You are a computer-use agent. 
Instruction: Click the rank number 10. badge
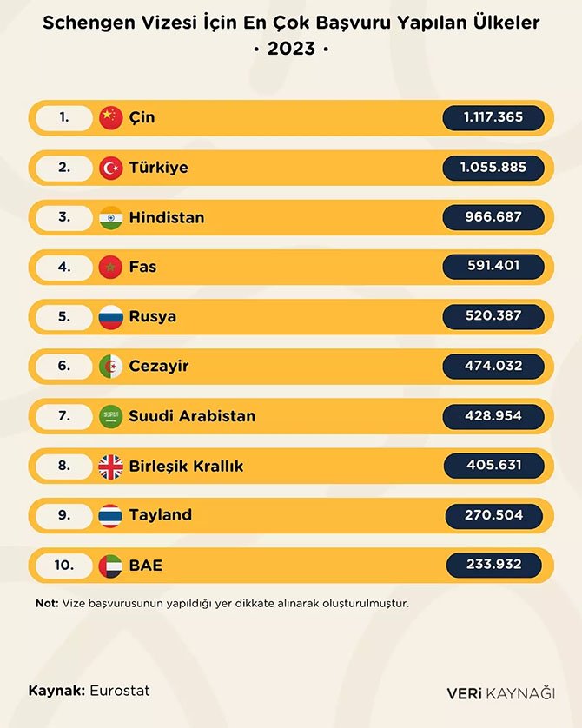point(64,565)
